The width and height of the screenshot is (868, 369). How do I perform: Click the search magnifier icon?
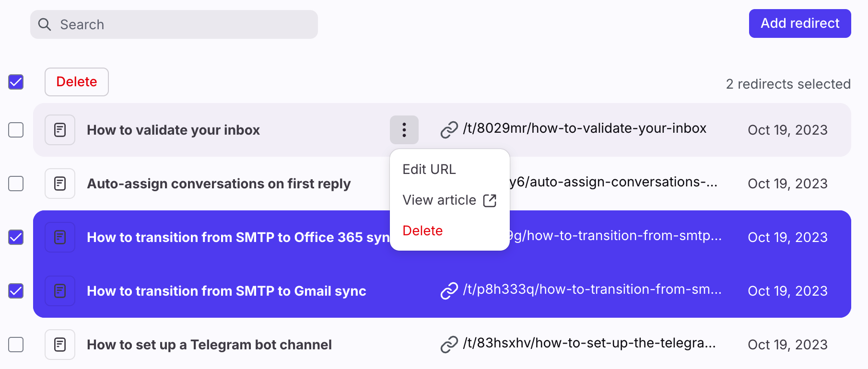[x=45, y=24]
